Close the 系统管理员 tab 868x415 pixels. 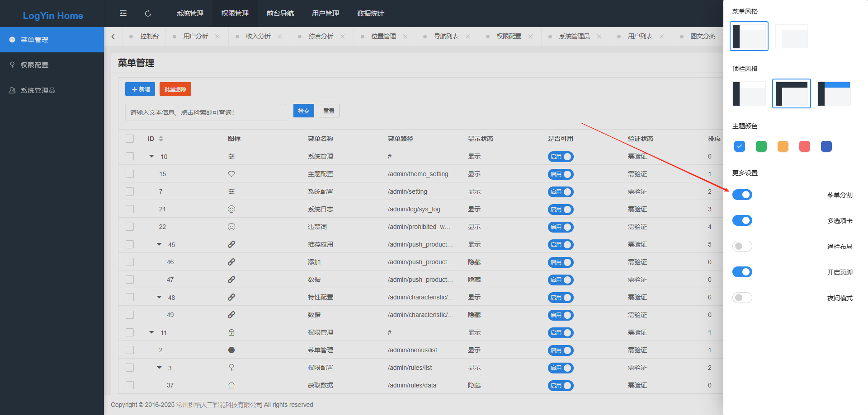tap(599, 37)
